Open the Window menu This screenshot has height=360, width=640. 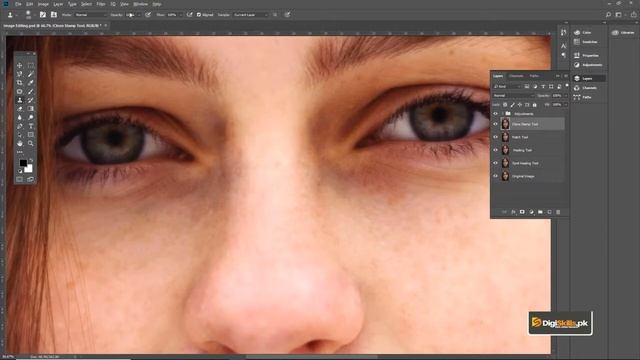tap(141, 4)
